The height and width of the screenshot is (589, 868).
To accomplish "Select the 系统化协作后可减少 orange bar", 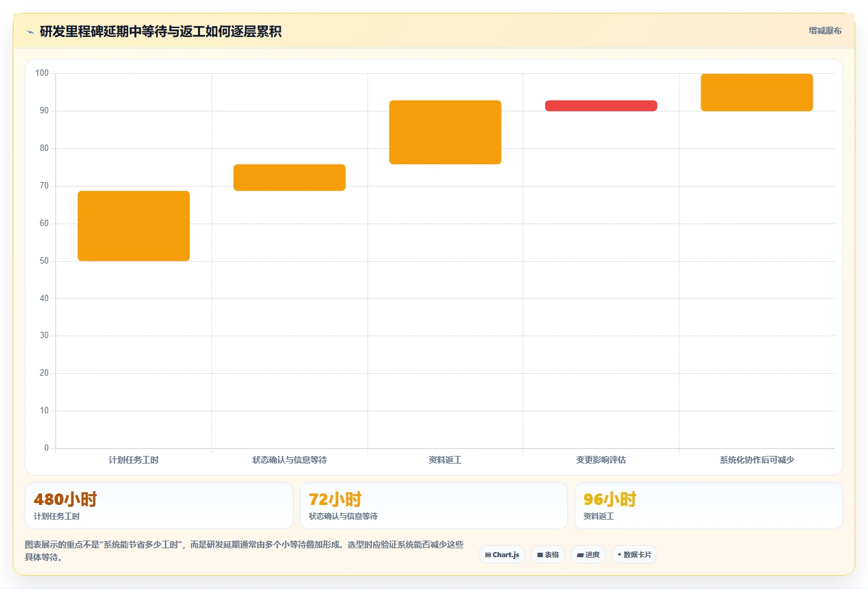I will coord(757,92).
